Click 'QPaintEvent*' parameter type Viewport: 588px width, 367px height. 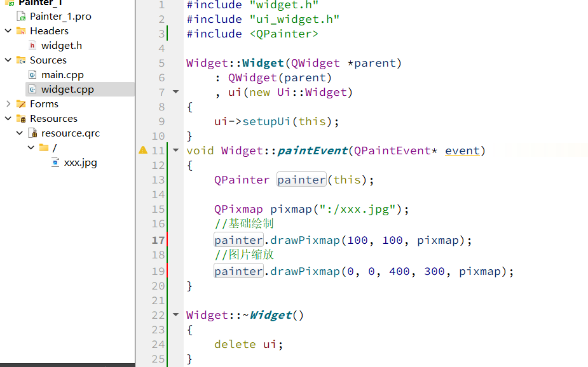(395, 150)
